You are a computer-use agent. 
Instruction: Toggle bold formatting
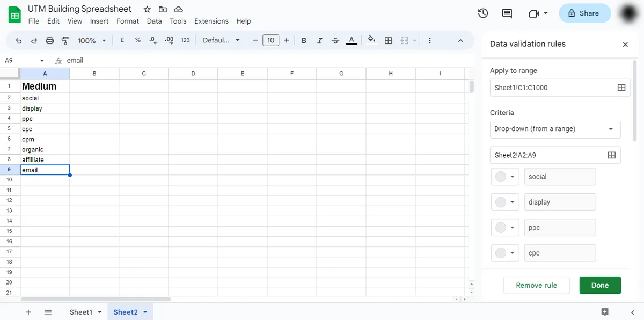(x=304, y=40)
